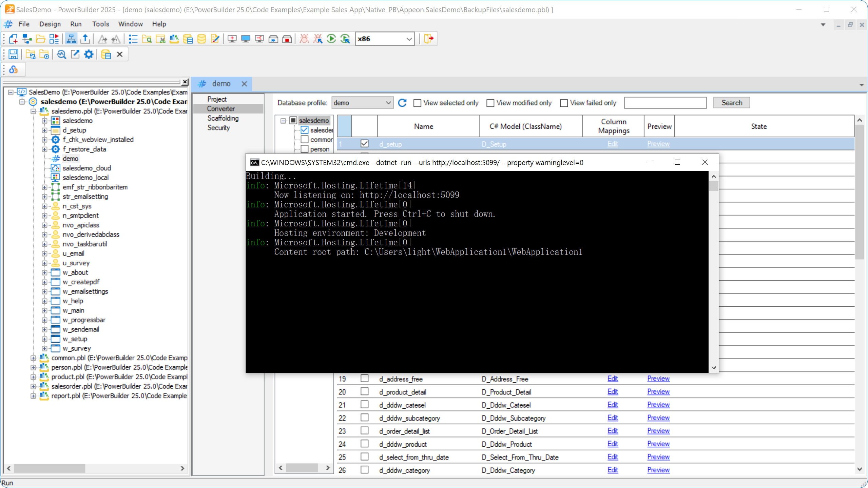The height and width of the screenshot is (488, 868).
Task: Check the d_product_detail row checkbox
Action: 364,391
